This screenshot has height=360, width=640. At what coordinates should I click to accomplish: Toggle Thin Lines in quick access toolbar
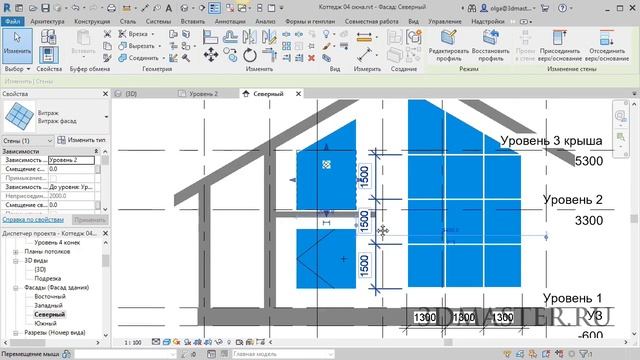[x=214, y=8]
